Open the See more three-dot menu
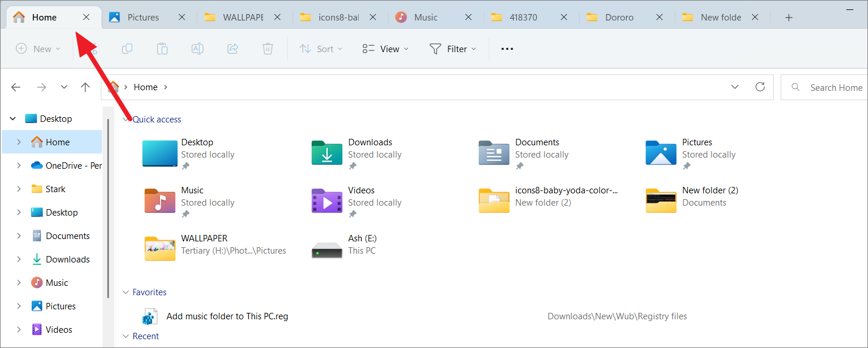Image resolution: width=868 pixels, height=348 pixels. click(x=507, y=49)
